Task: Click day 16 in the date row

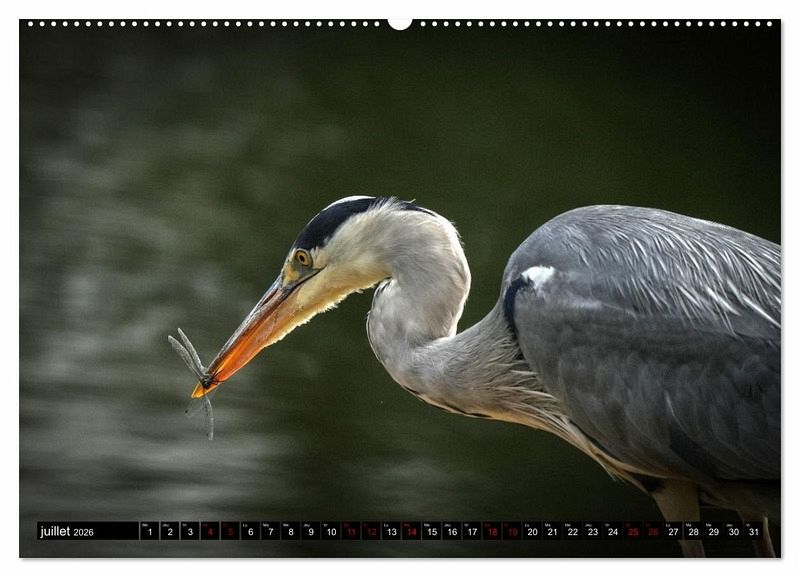Action: coord(452,532)
